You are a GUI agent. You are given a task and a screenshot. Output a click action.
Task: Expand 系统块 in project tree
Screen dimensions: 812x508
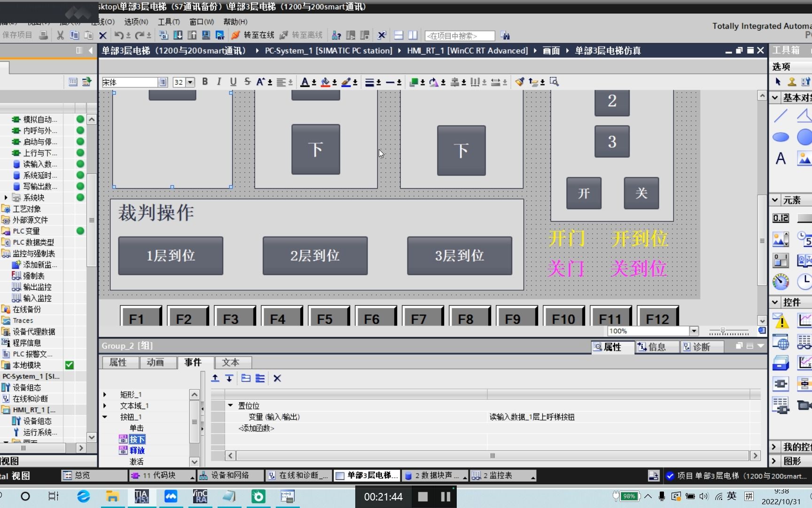click(x=6, y=198)
